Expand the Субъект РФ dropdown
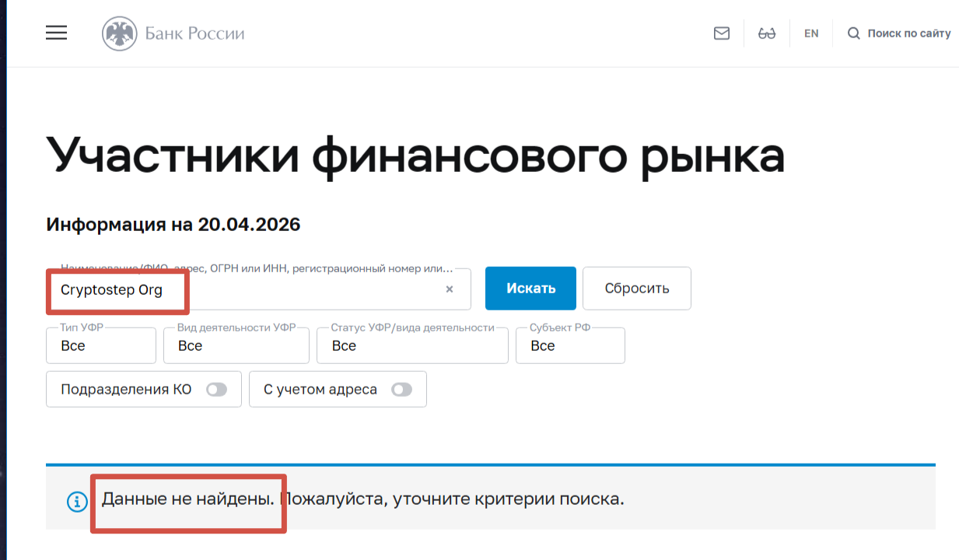 570,346
